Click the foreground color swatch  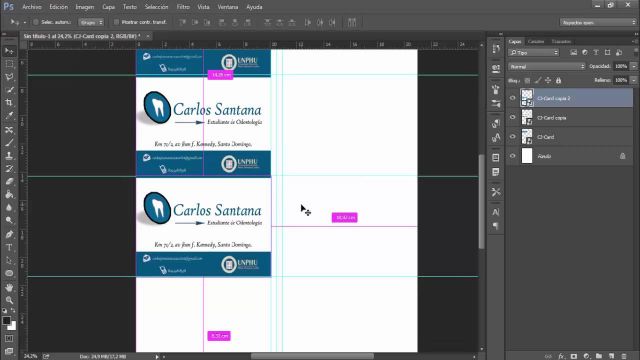click(x=6, y=321)
